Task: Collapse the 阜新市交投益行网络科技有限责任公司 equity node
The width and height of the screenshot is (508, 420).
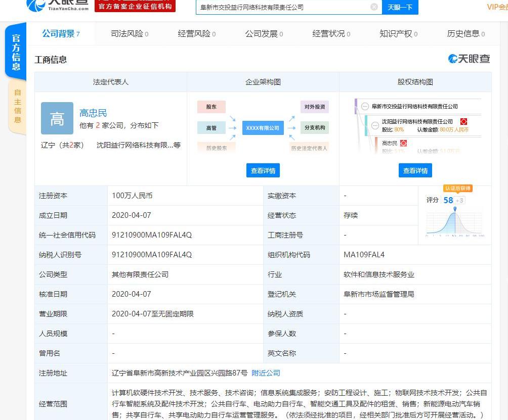Action: [x=365, y=107]
